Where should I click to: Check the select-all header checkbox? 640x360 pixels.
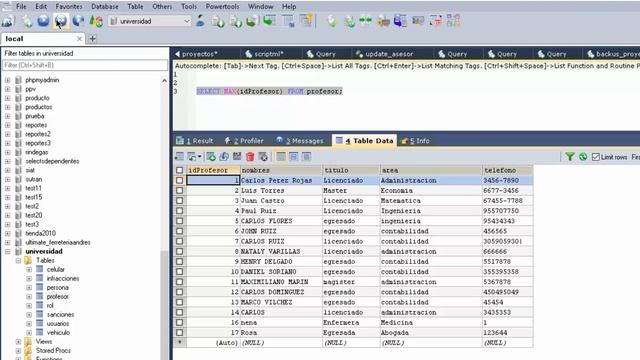click(x=180, y=170)
